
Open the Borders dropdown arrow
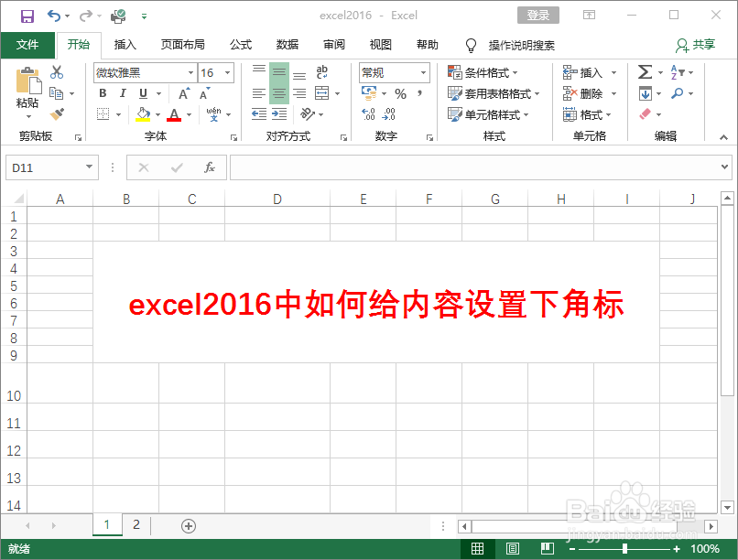click(x=119, y=114)
